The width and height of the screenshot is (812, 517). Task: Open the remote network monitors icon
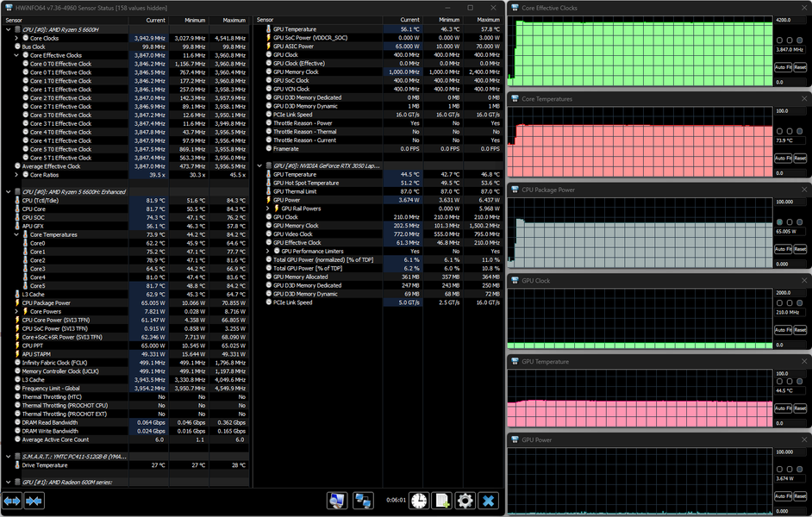pyautogui.click(x=364, y=501)
